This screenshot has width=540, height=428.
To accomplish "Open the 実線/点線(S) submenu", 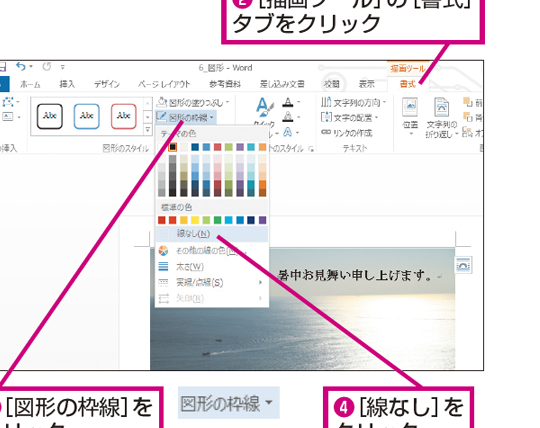I will pyautogui.click(x=212, y=283).
